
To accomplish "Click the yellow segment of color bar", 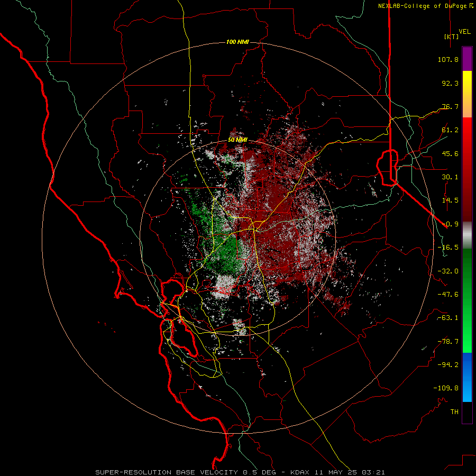I will coord(467,94).
